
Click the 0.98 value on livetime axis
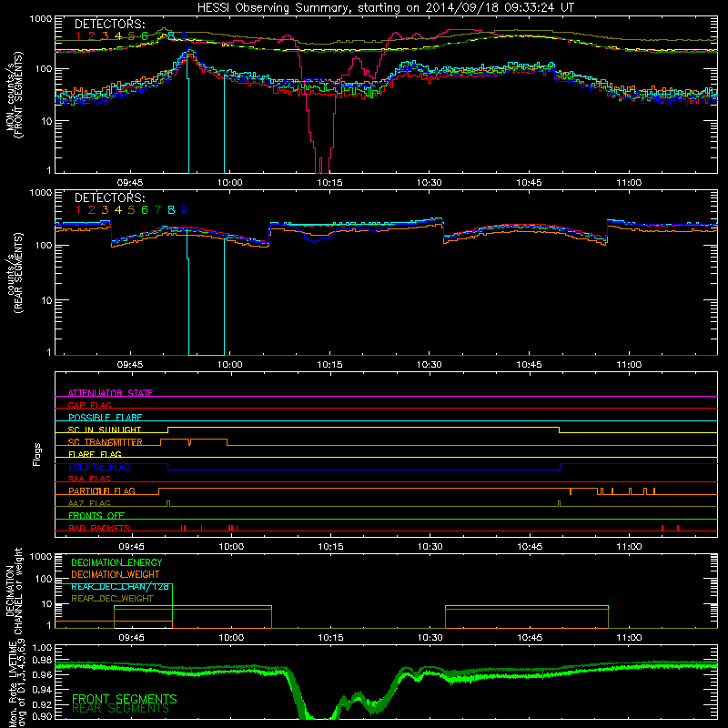coord(42,660)
